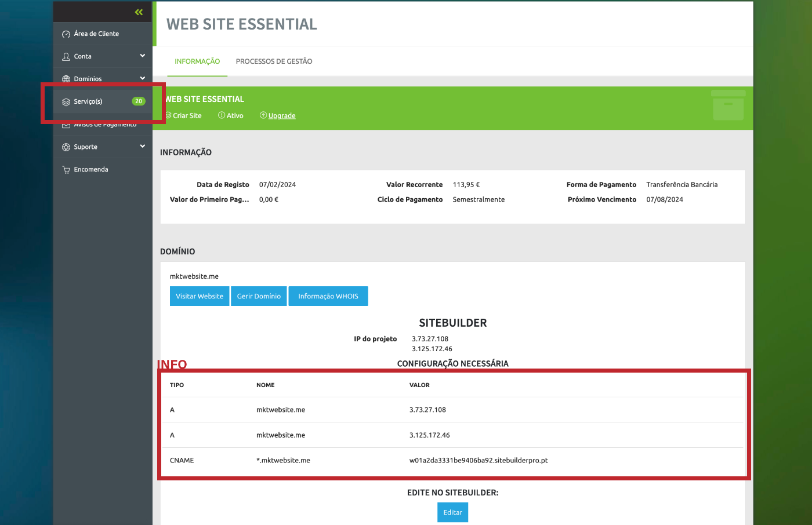Image resolution: width=812 pixels, height=525 pixels.
Task: Click the Serviço(s) layers icon
Action: (x=66, y=102)
